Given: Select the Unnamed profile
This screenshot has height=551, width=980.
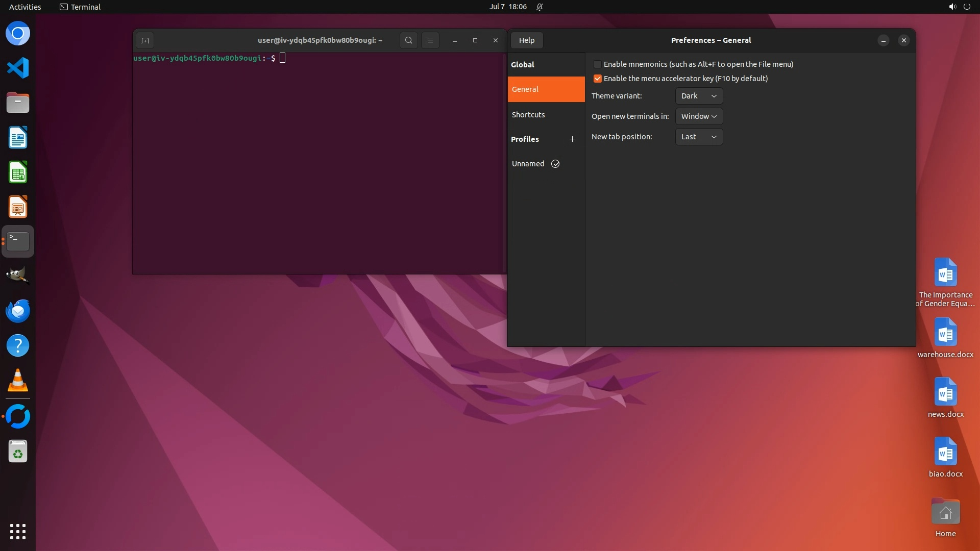Looking at the screenshot, I should 528,164.
